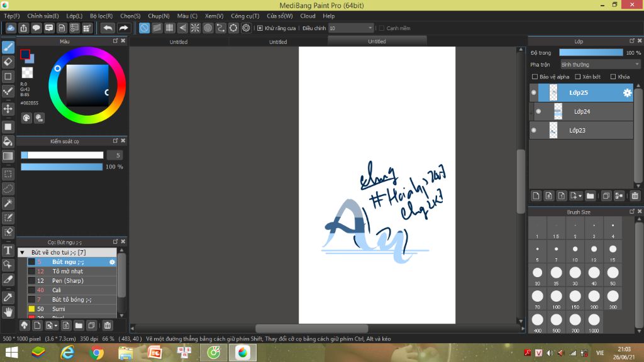Open Tệp(F) menu
This screenshot has height=362, width=644.
pos(12,16)
